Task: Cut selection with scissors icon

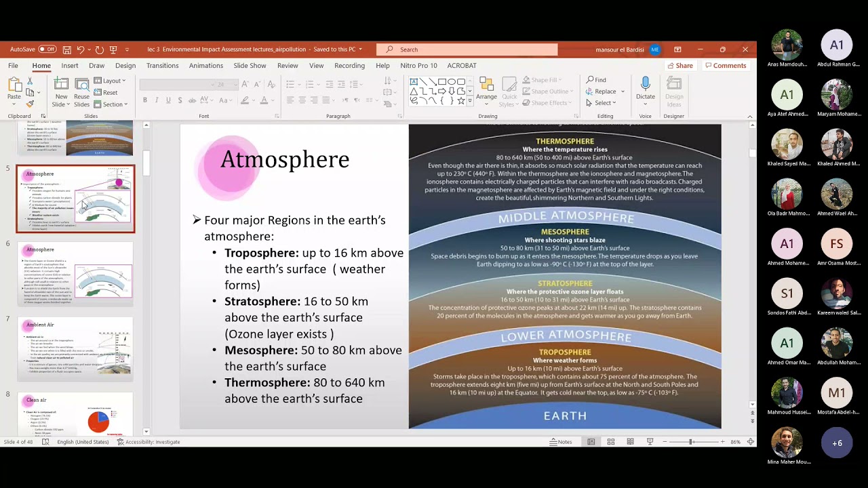Action: 30,81
